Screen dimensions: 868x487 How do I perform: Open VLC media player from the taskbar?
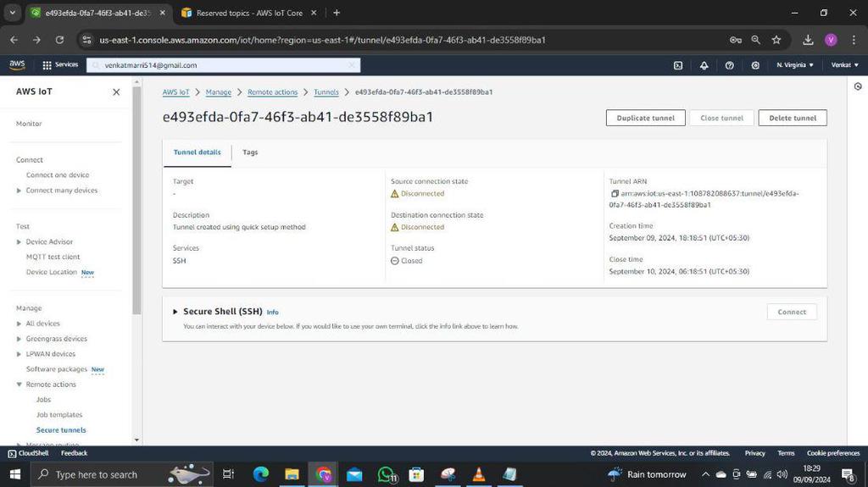(479, 474)
